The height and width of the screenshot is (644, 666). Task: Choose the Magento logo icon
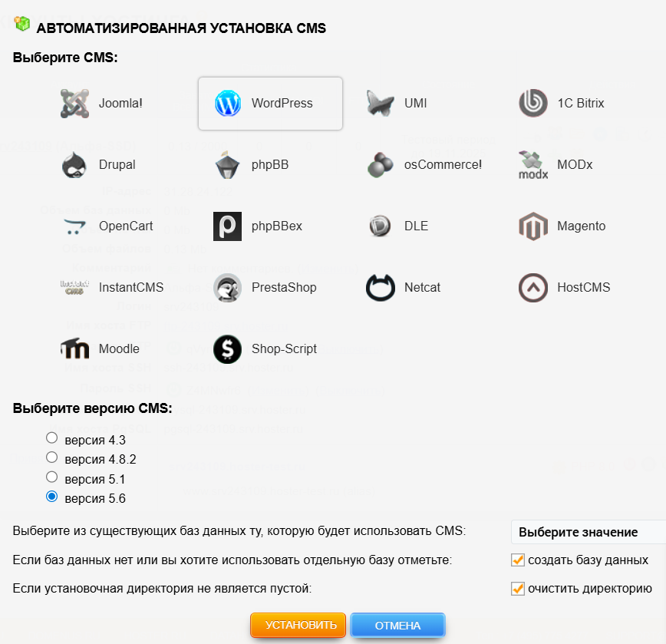[532, 226]
